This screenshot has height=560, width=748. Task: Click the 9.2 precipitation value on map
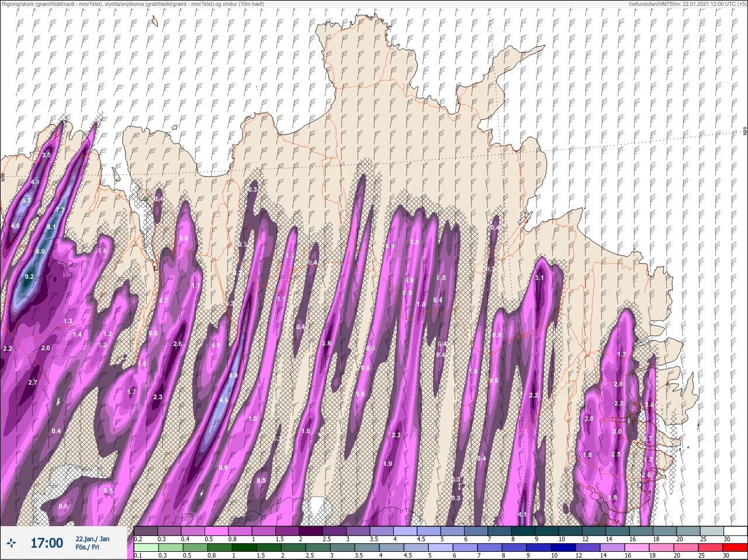coord(29,276)
